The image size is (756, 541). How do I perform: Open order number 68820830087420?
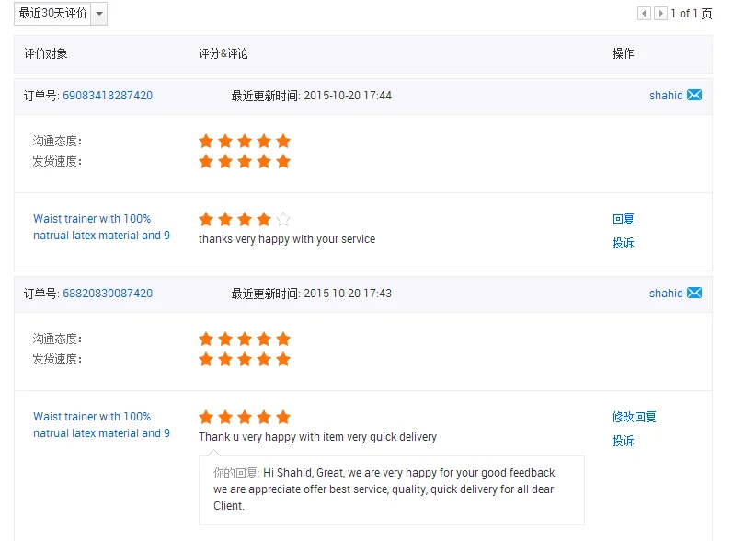(108, 294)
